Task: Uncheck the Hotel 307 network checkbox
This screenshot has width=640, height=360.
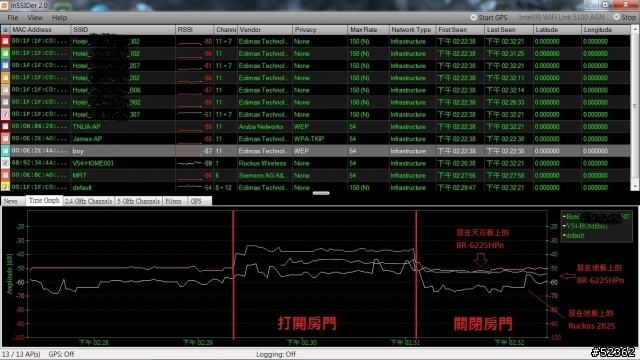Action: pos(5,114)
